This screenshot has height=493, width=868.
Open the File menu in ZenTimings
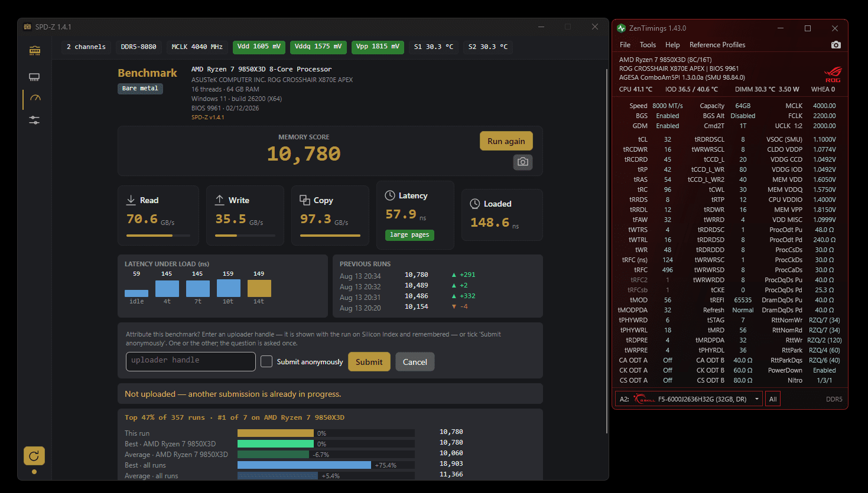625,45
